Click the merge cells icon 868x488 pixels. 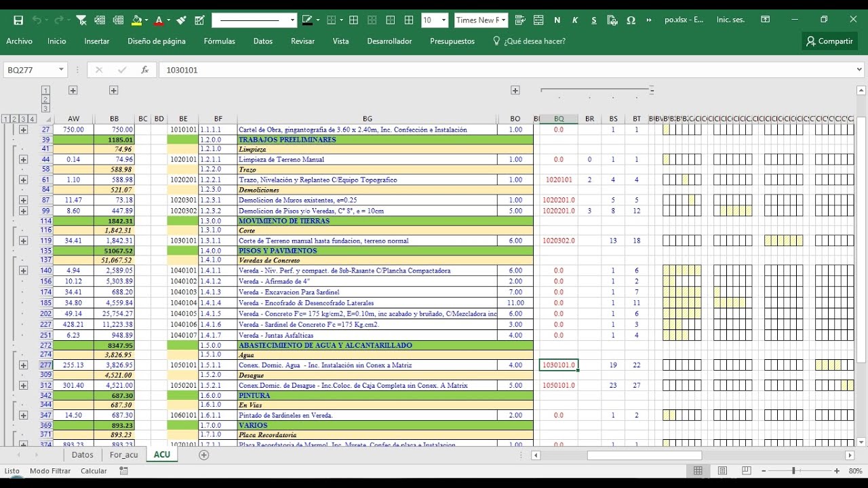[x=538, y=20]
